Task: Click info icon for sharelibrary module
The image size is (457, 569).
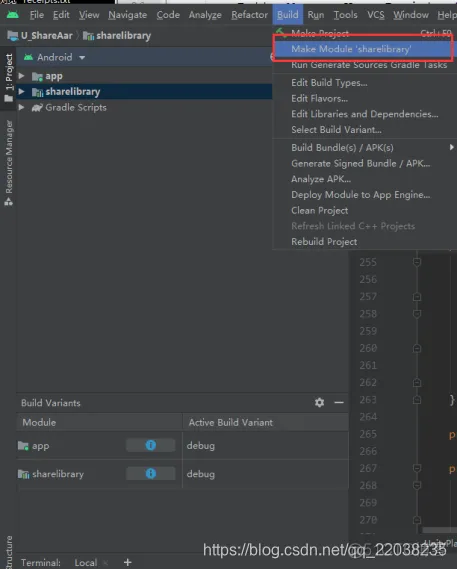Action: pos(151,474)
